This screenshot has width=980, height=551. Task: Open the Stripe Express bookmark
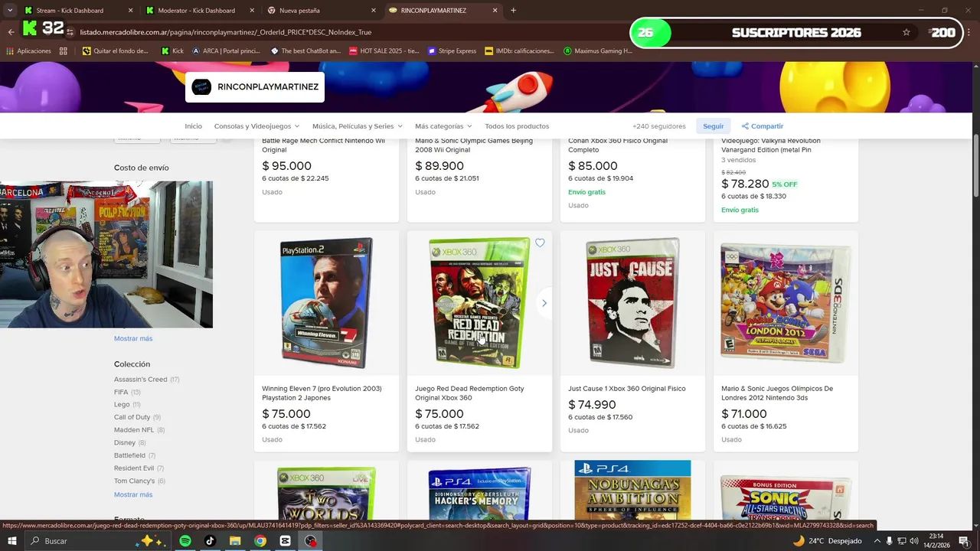(x=452, y=51)
